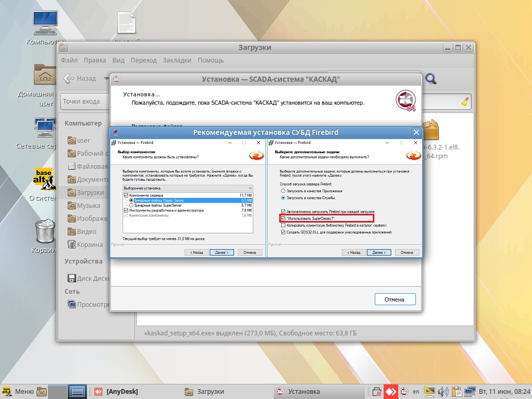This screenshot has height=399, width=532.
Task: Click the 'en' keyboard layout indicator
Action: (416, 391)
